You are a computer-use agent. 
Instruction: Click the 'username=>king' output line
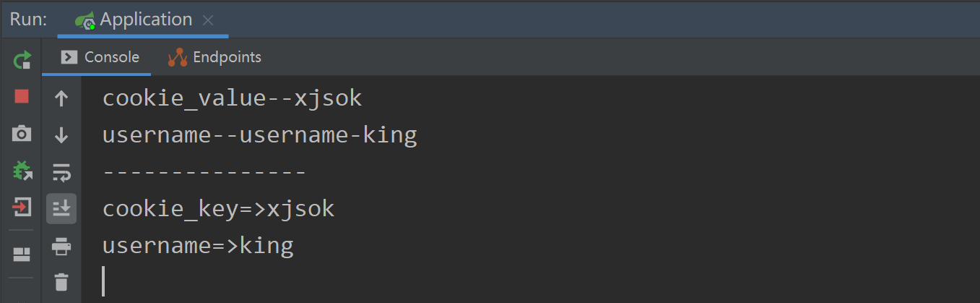coord(198,246)
